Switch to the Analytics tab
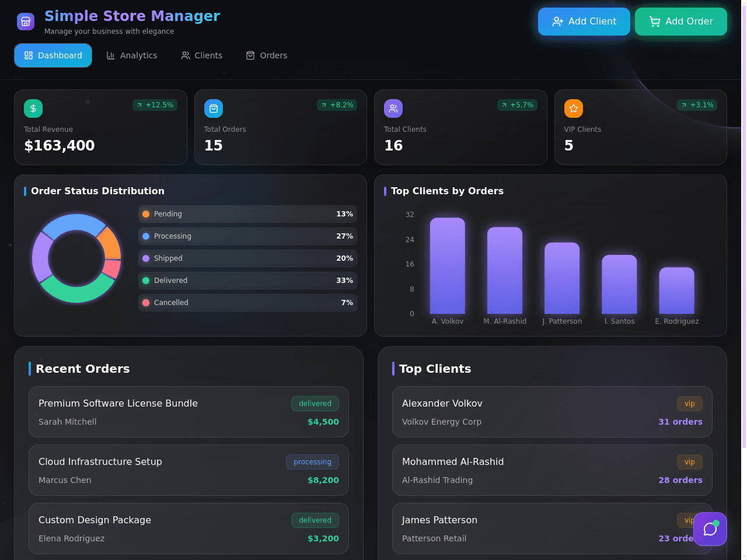 pyautogui.click(x=132, y=55)
